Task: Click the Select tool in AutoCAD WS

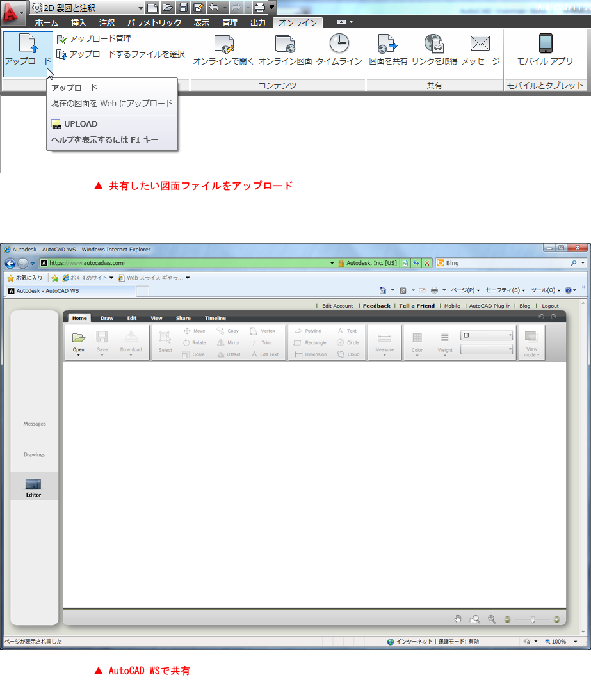Action: 165,342
